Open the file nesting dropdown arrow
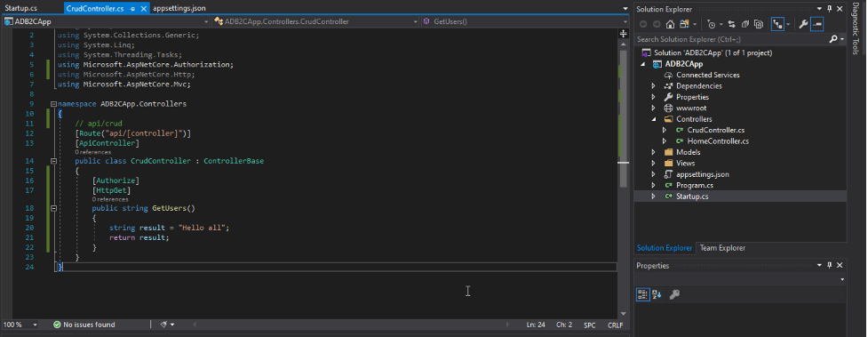This screenshot has width=868, height=337. pos(787,25)
